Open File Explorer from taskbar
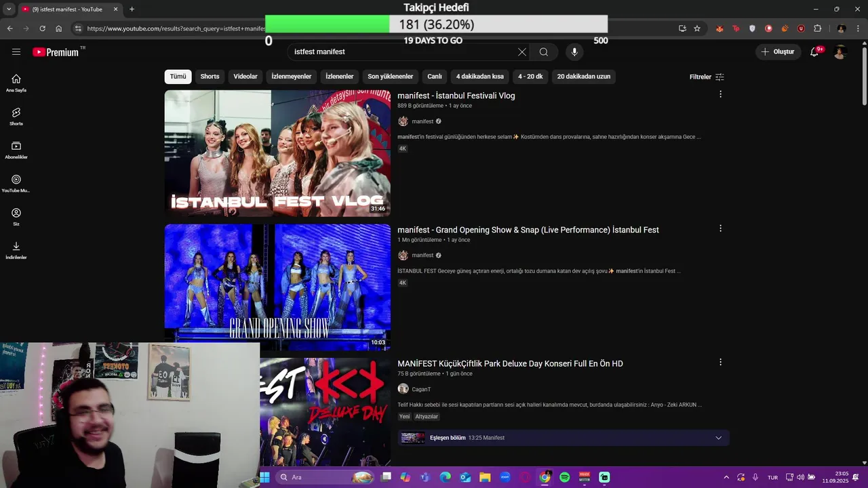 pos(485,477)
